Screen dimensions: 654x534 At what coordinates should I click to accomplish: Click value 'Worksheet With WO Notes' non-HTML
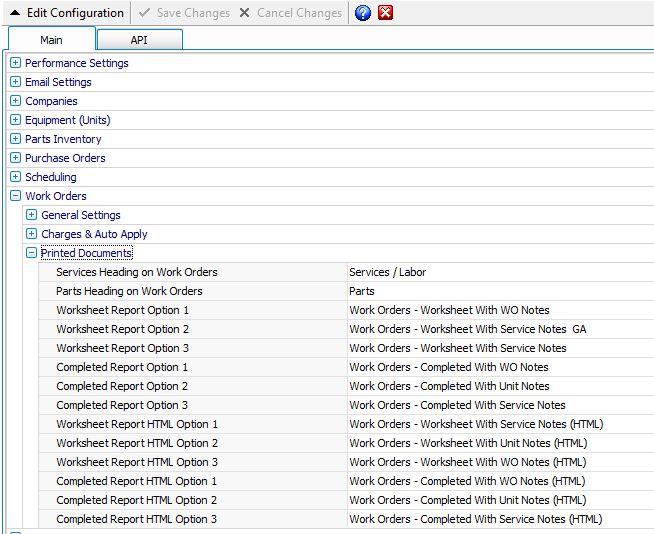pyautogui.click(x=449, y=310)
